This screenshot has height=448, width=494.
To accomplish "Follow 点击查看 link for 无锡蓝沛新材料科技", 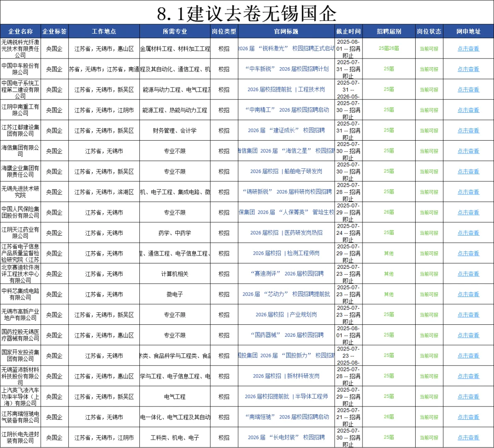I will 468,376.
